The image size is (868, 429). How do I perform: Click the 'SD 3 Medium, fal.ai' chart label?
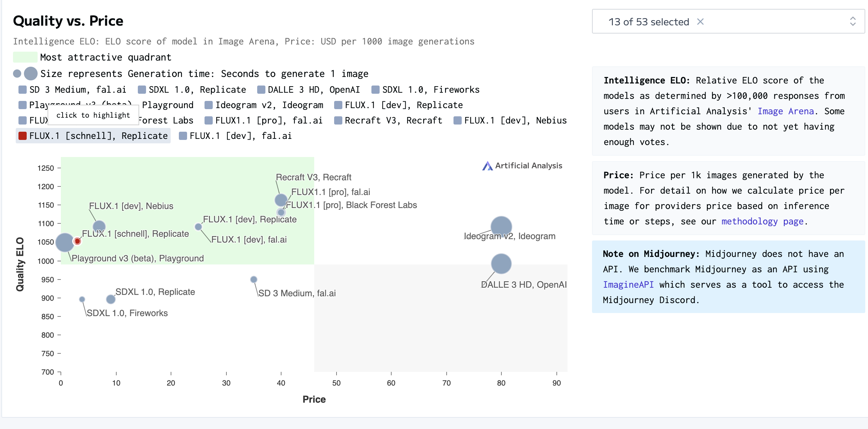tap(297, 293)
